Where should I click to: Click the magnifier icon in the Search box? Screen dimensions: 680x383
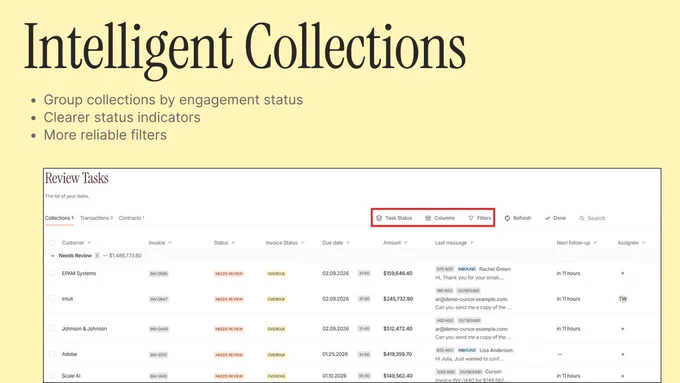click(582, 218)
